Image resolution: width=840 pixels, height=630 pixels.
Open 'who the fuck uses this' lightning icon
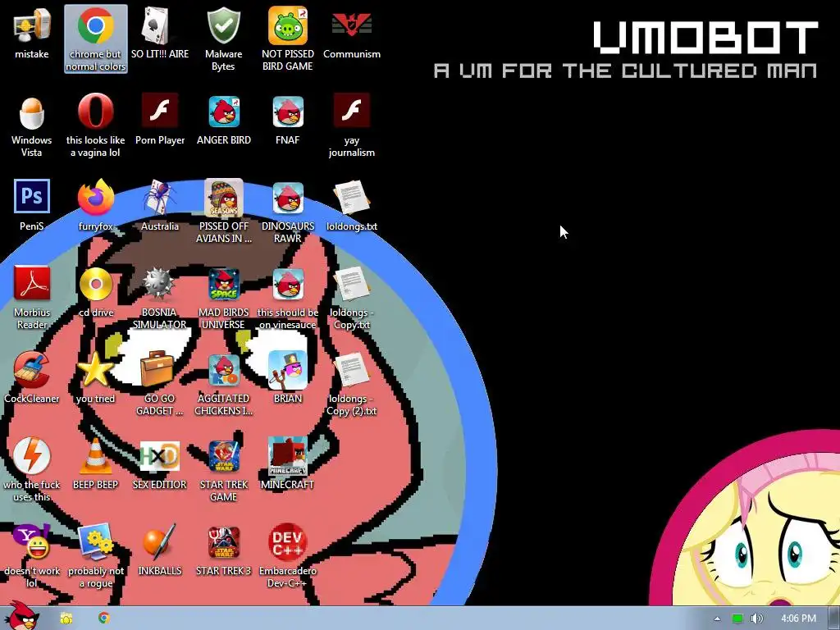tap(32, 470)
